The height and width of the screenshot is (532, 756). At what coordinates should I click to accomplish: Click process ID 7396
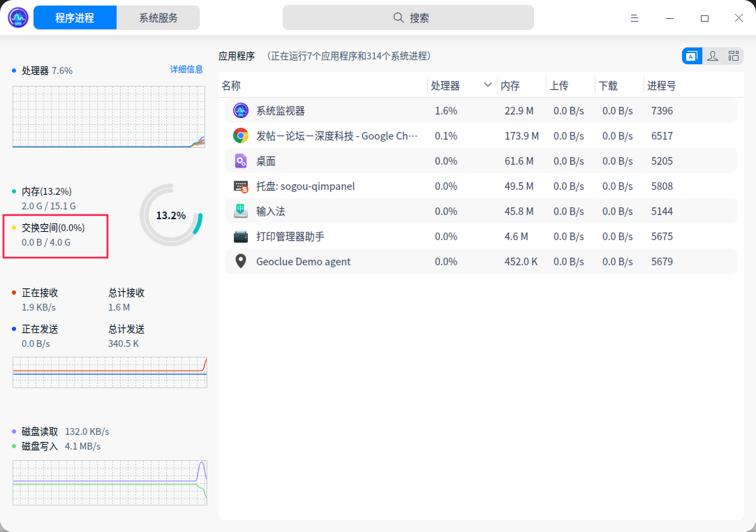tap(662, 111)
